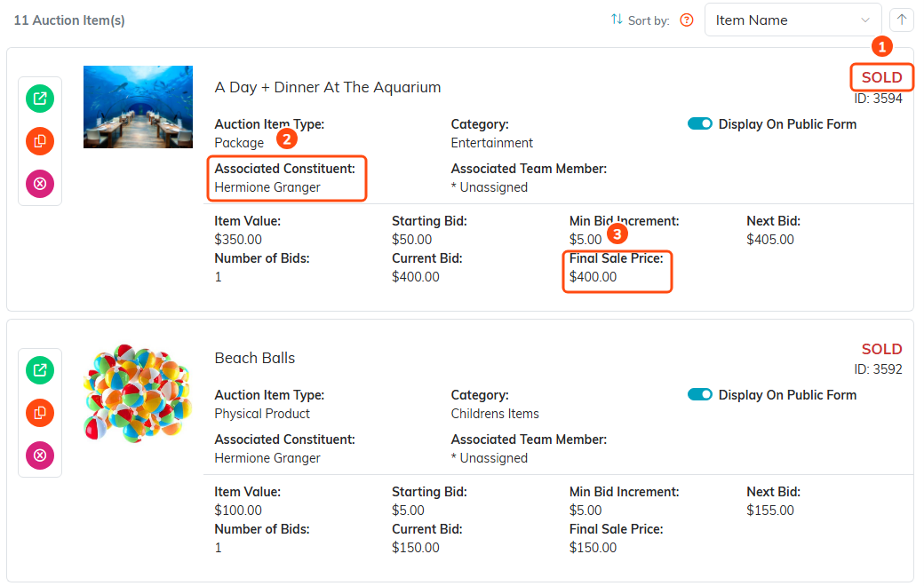Delete the Aquarium item with the pink X icon
924x586 pixels.
coord(40,184)
